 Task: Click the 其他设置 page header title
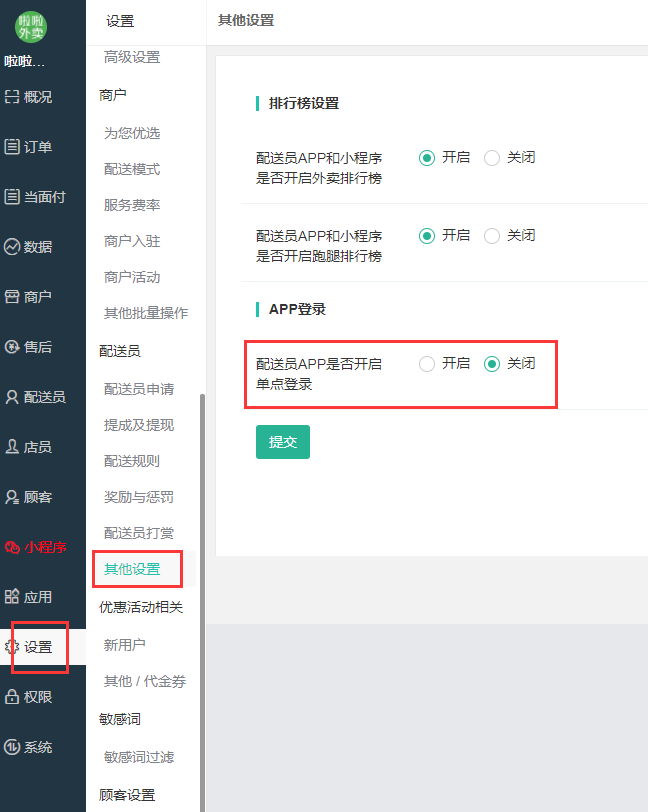pos(246,21)
